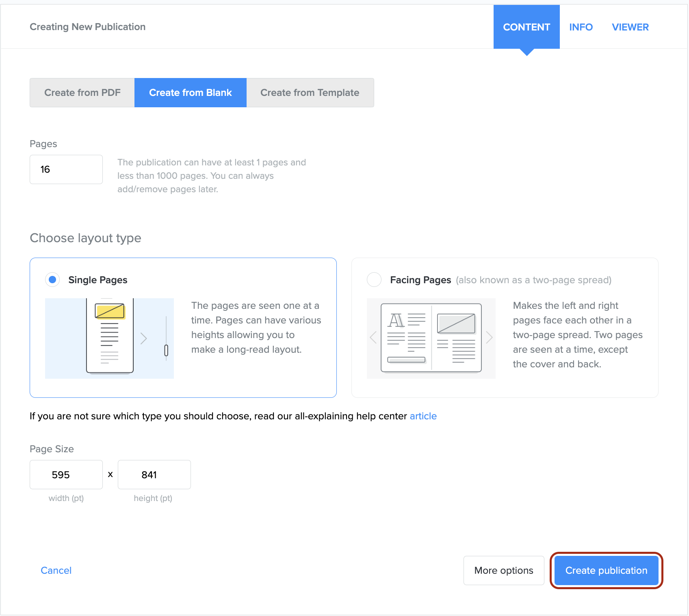Image resolution: width=689 pixels, height=616 pixels.
Task: Click right chevron in Single Pages illustration
Action: 143,338
